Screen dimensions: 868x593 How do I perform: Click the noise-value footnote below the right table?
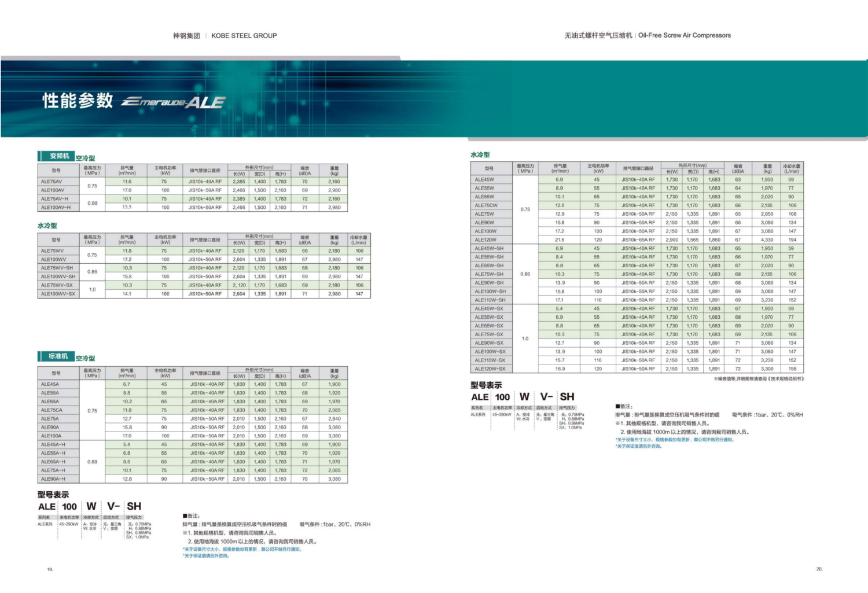pos(759,379)
